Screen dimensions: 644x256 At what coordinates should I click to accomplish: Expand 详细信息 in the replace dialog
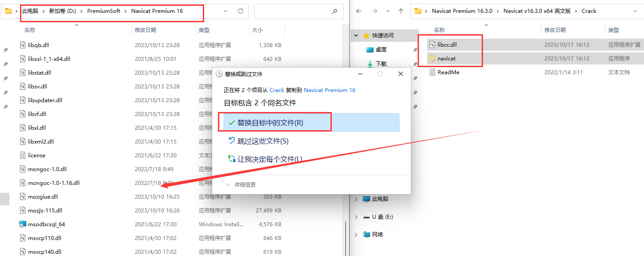tap(241, 184)
